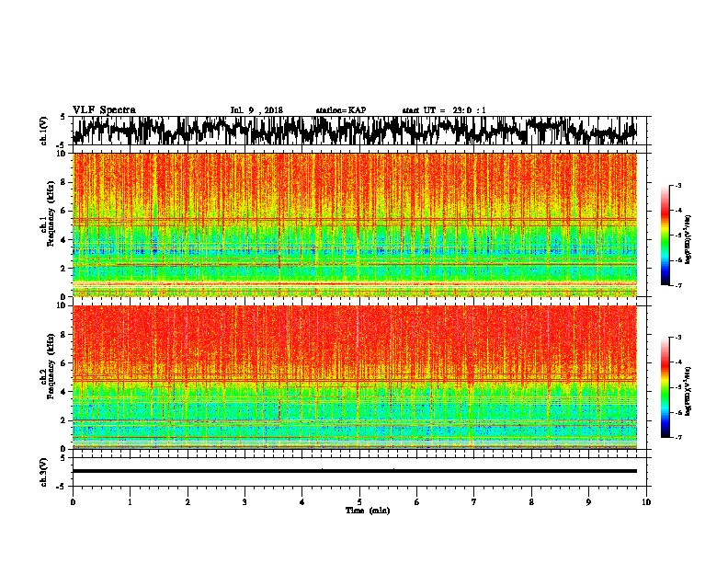Click the "ch.1(V)" axis label
The width and height of the screenshot is (728, 563).
(x=44, y=131)
